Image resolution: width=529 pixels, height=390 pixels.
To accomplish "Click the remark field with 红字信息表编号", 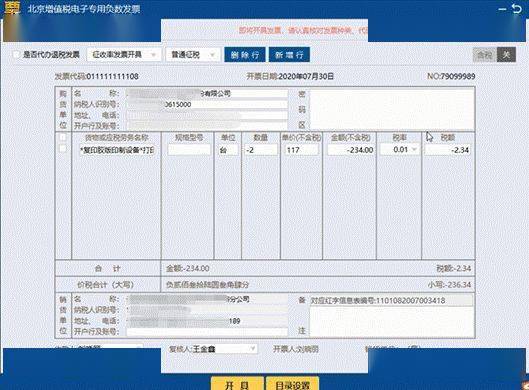I will pyautogui.click(x=391, y=300).
